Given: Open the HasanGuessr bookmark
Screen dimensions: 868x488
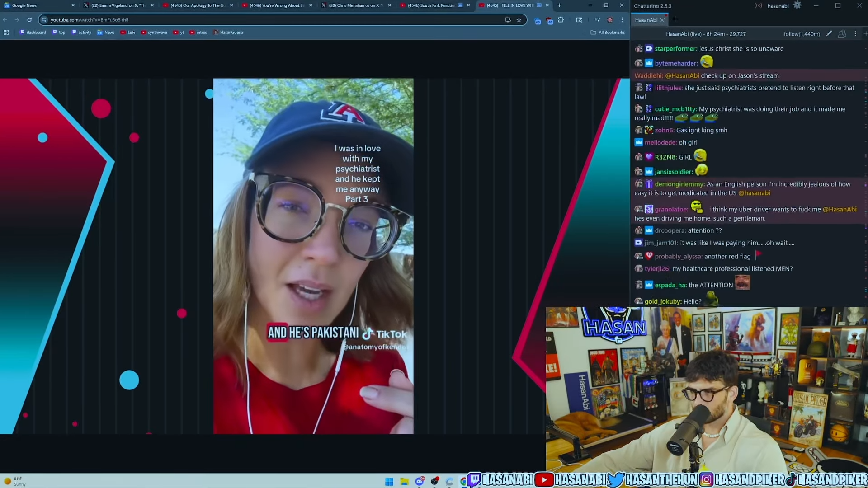Looking at the screenshot, I should tap(228, 33).
